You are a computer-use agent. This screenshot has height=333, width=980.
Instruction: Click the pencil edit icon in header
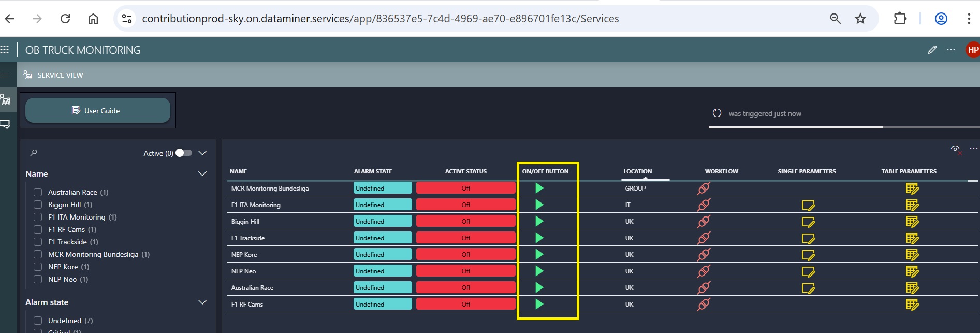click(932, 50)
